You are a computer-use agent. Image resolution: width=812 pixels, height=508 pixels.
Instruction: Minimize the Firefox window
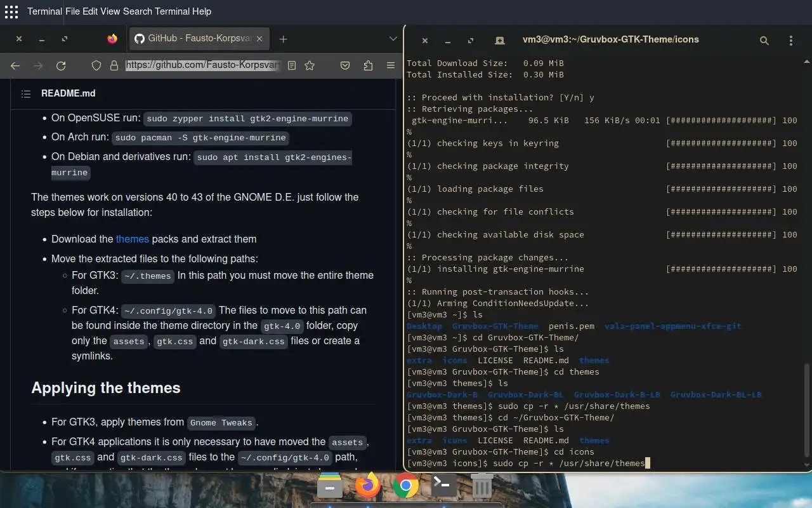[x=42, y=39]
